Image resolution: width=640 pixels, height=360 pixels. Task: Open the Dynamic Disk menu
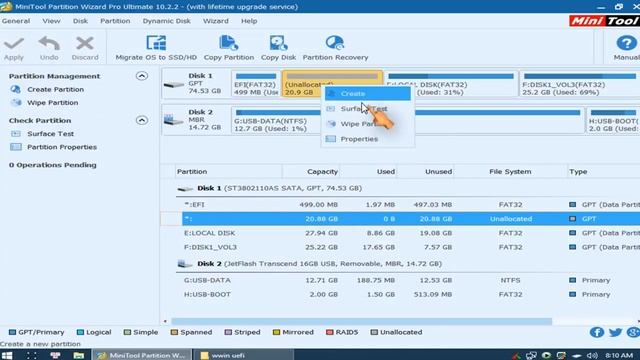166,21
